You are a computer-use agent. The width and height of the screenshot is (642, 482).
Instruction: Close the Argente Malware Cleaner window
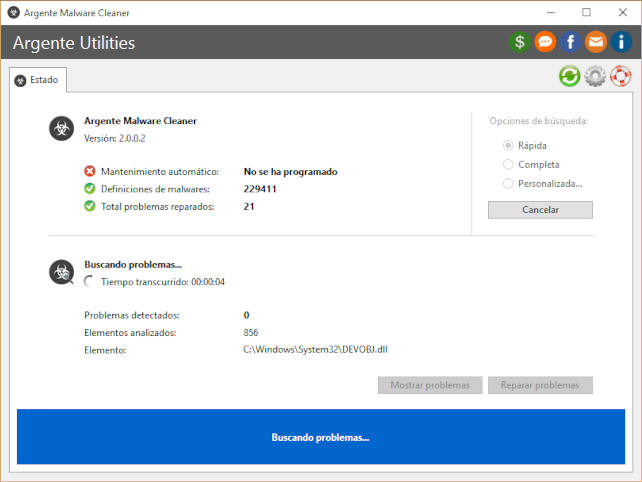622,12
